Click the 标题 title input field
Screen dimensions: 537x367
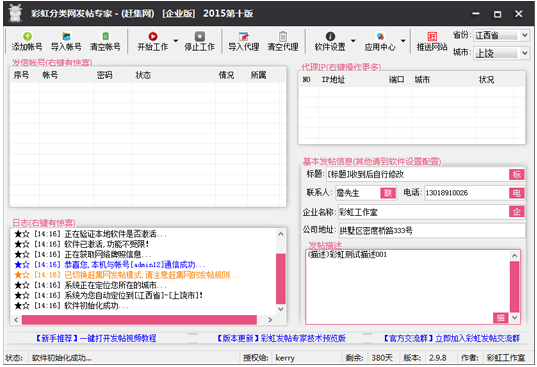coord(417,174)
